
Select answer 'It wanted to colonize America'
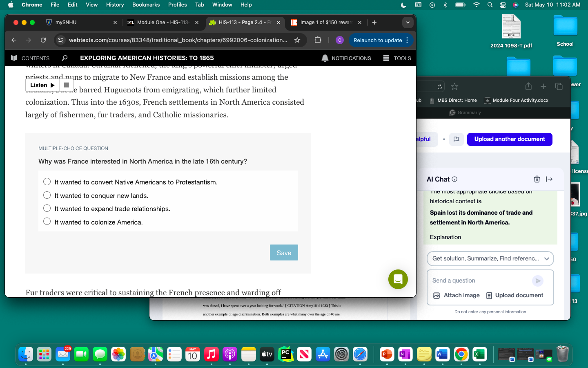(x=47, y=222)
